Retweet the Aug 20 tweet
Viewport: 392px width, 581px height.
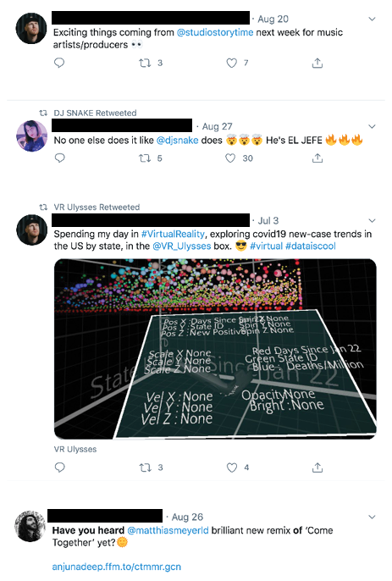(x=145, y=63)
